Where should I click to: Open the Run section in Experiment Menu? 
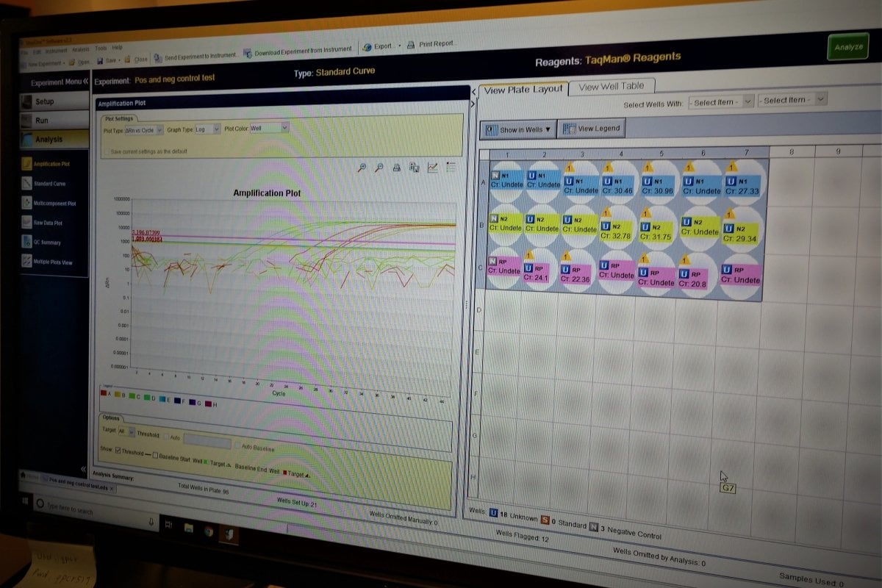pyautogui.click(x=53, y=120)
